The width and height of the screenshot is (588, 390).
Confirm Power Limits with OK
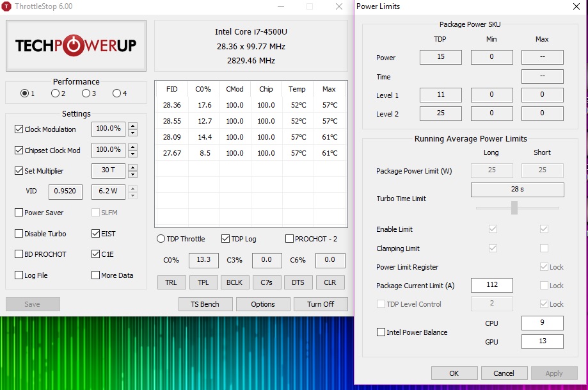tap(454, 373)
